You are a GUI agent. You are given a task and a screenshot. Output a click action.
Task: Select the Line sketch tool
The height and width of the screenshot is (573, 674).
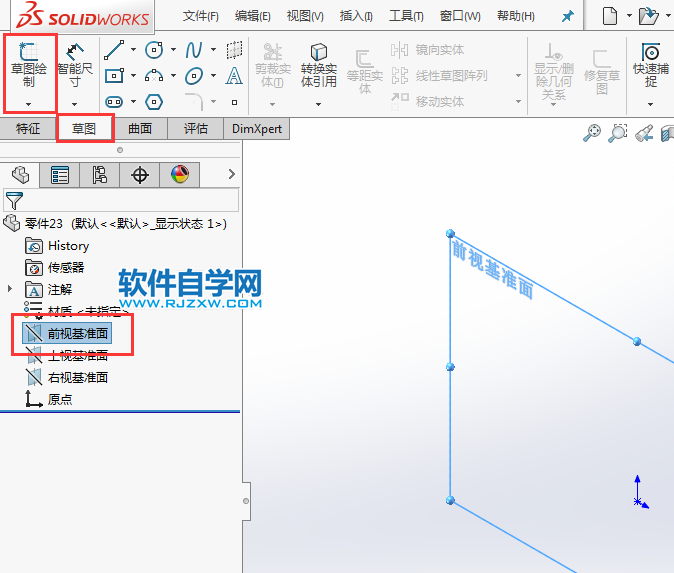[x=114, y=50]
